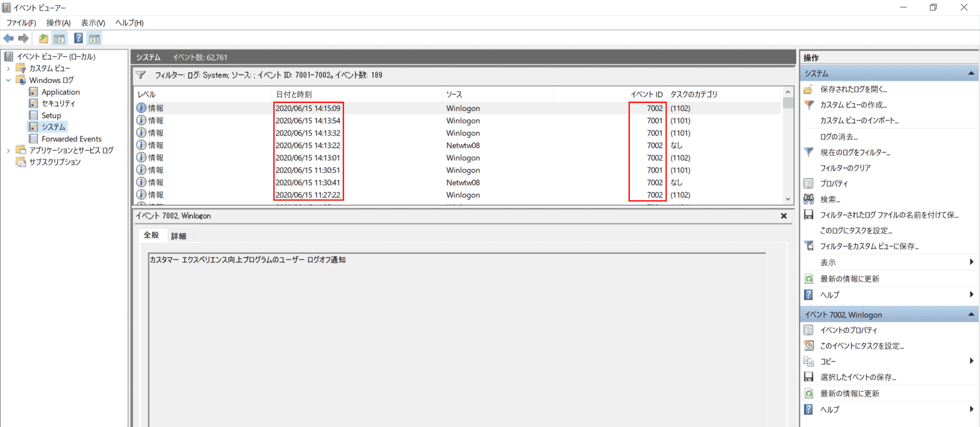Click the 選択したイベントの保存 disk icon
980x427 pixels.
coord(808,377)
